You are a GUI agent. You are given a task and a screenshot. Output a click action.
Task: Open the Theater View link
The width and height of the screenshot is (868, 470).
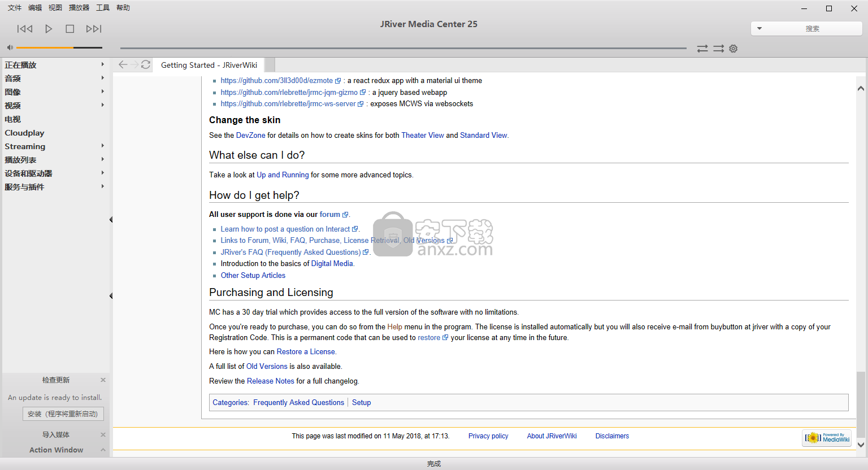point(423,136)
